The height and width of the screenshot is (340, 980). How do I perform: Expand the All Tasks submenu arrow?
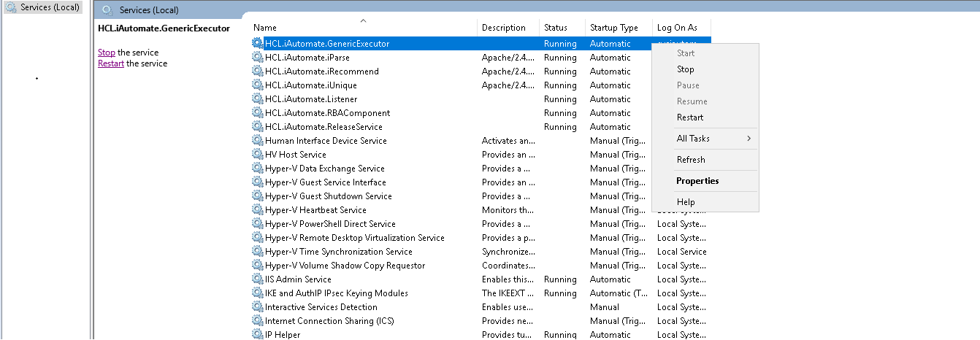pyautogui.click(x=749, y=139)
